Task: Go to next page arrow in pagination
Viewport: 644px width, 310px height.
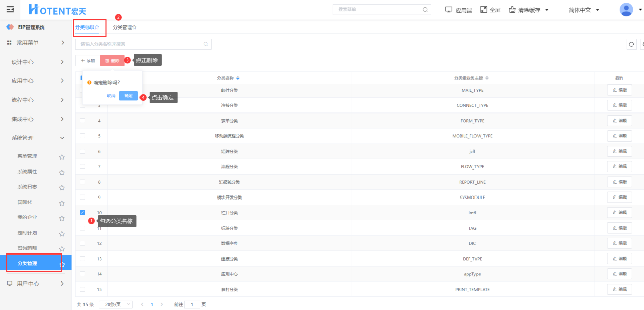Action: pyautogui.click(x=162, y=304)
